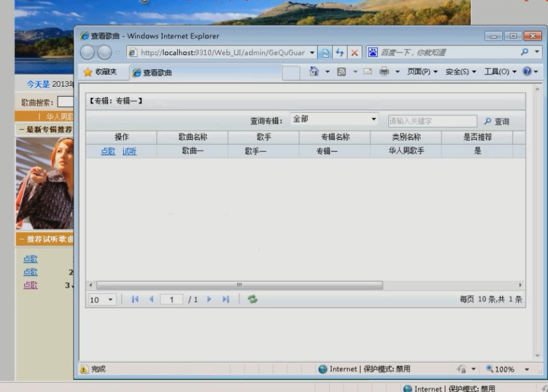The image size is (548, 392).
Task: Expand the feeds dropdown arrow
Action: click(x=355, y=72)
